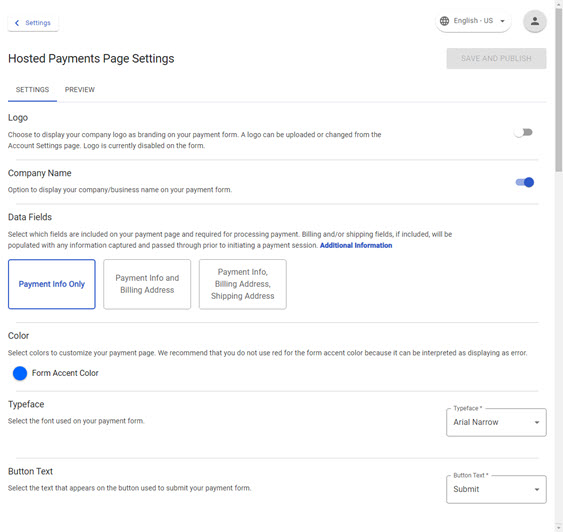Click the Button Text dropdown arrow icon
The image size is (563, 532).
tap(537, 489)
